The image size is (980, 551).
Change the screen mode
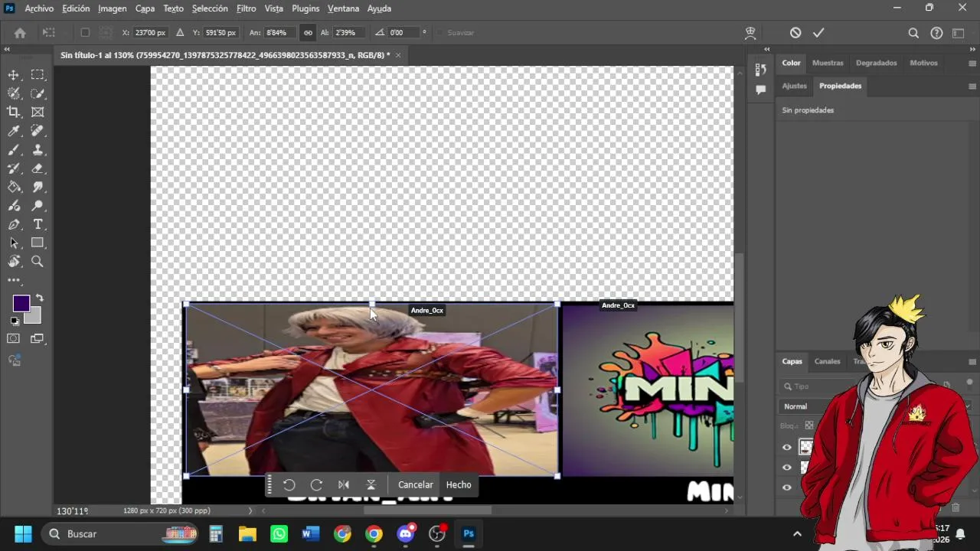point(38,339)
